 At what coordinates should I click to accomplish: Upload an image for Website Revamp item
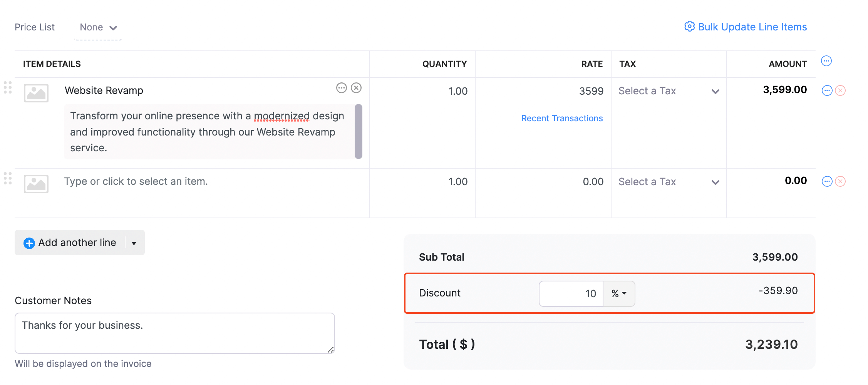click(x=36, y=93)
